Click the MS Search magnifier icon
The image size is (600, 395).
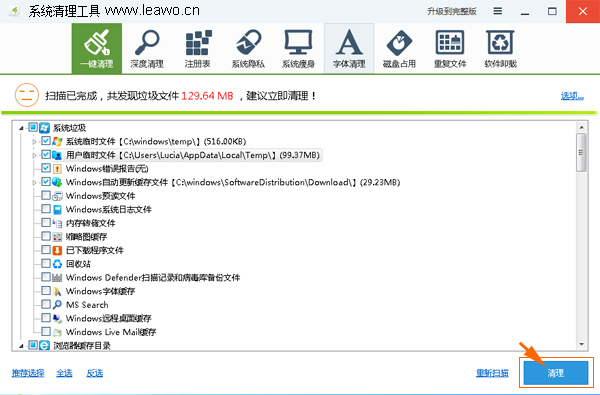click(57, 305)
